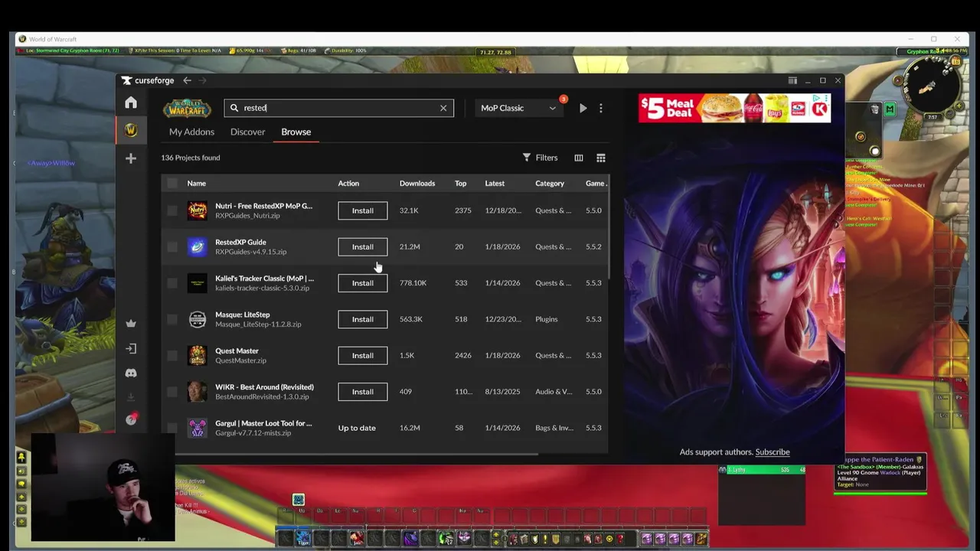980x551 pixels.
Task: Click the $5 Meal Deal banner ad
Action: pos(735,108)
